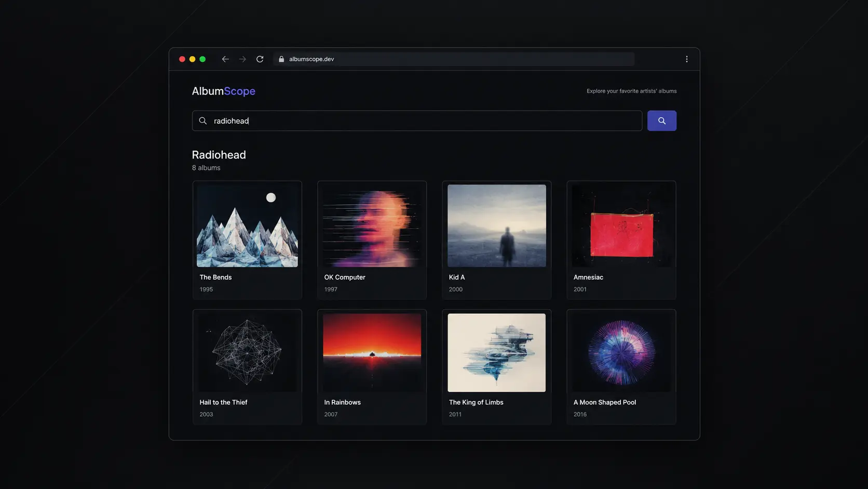Open the browser three-dot menu
Viewport: 868px width, 489px height.
pyautogui.click(x=687, y=59)
